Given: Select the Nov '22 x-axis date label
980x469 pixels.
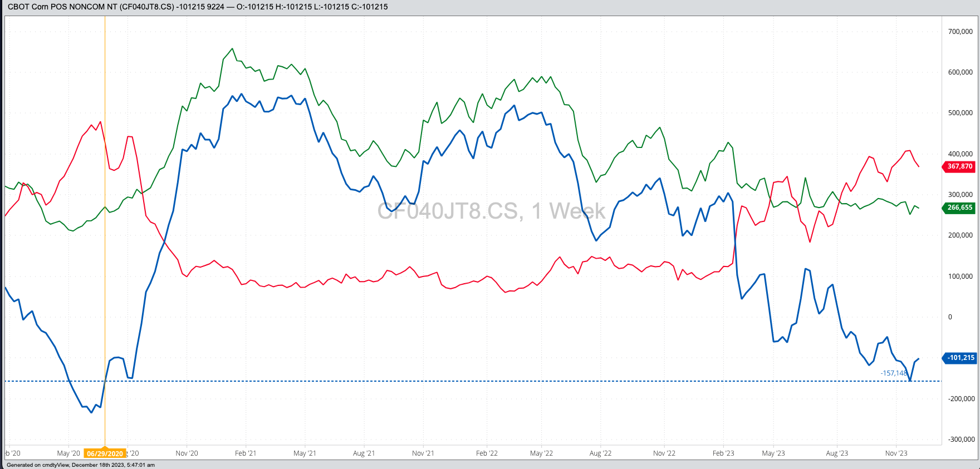Looking at the screenshot, I should click(x=664, y=453).
